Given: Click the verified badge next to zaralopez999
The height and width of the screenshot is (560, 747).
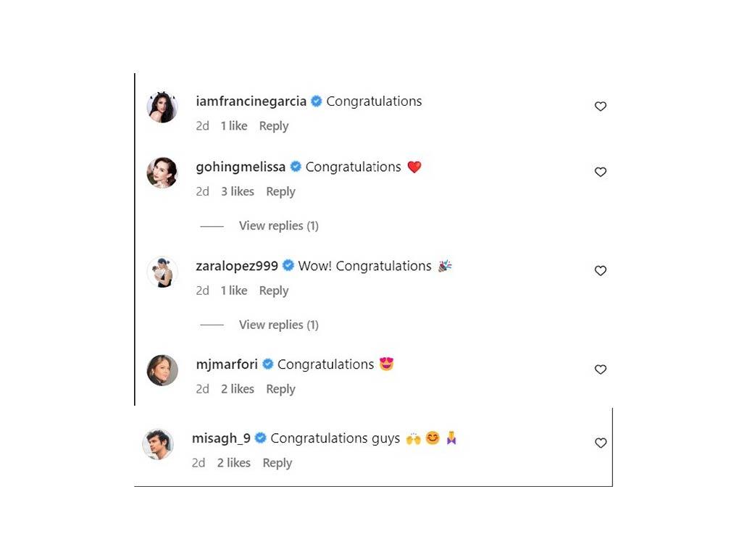Looking at the screenshot, I should (288, 266).
